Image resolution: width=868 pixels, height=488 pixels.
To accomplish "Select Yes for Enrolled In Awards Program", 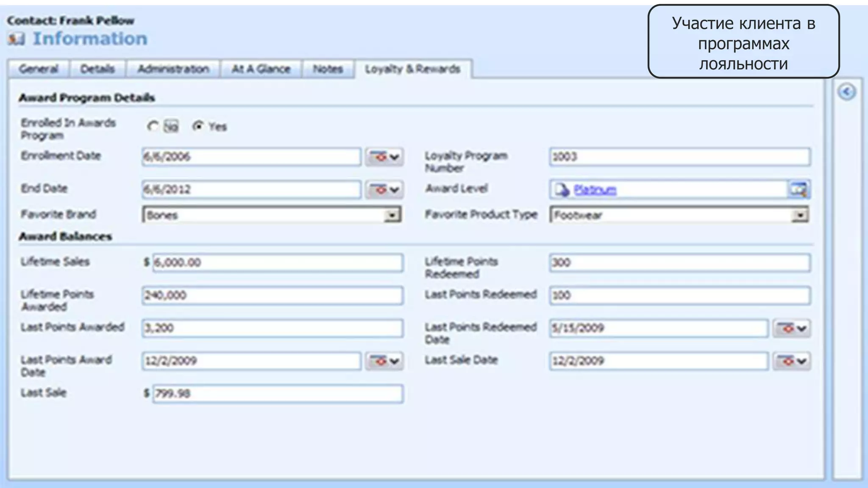I will tap(198, 126).
